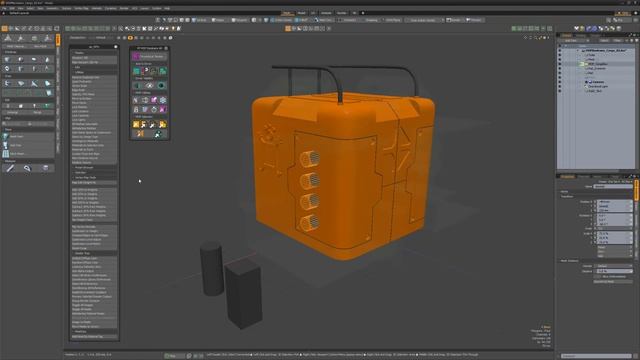Switch to the Model layout tab

tap(302, 13)
